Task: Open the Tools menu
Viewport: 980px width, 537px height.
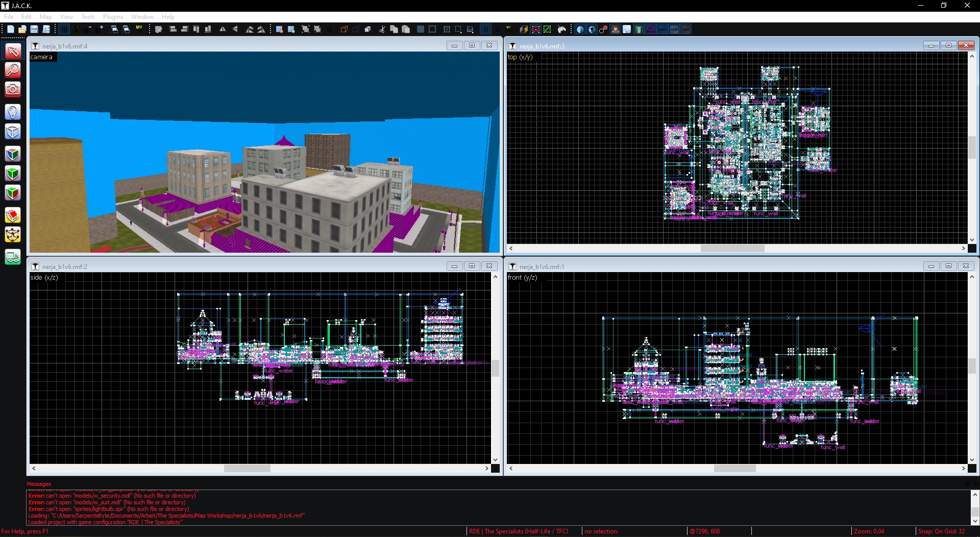Action: (x=88, y=17)
